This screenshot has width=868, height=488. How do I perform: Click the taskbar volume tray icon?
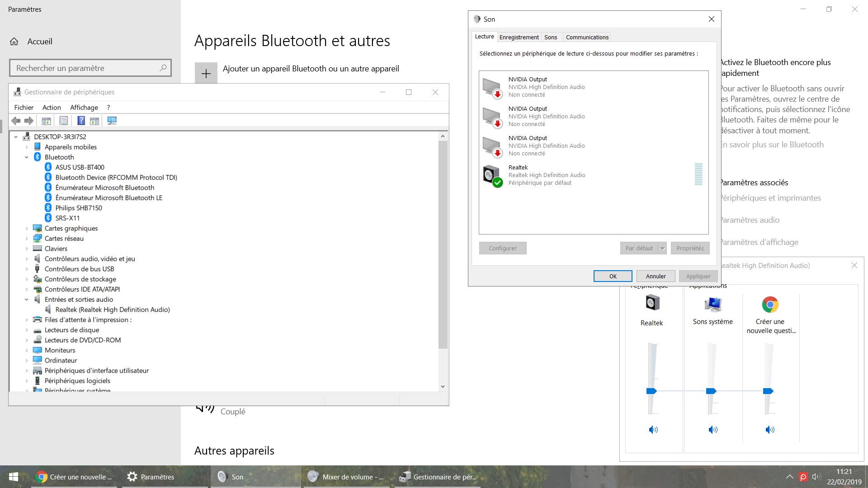(816, 477)
